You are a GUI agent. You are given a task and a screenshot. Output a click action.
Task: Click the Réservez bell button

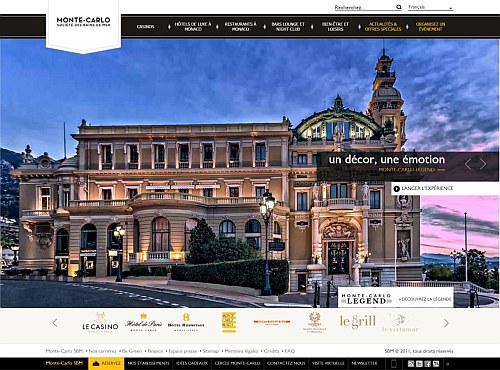coord(106,363)
